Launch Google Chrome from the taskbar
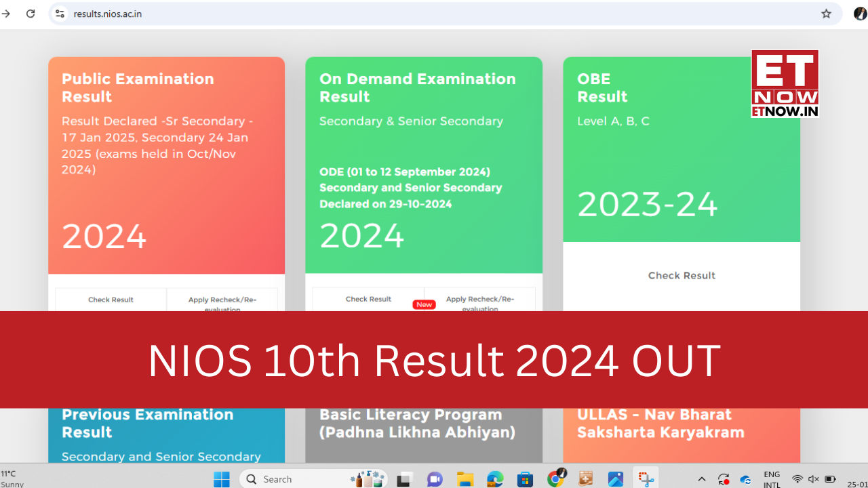This screenshot has height=488, width=868. pos(556,479)
